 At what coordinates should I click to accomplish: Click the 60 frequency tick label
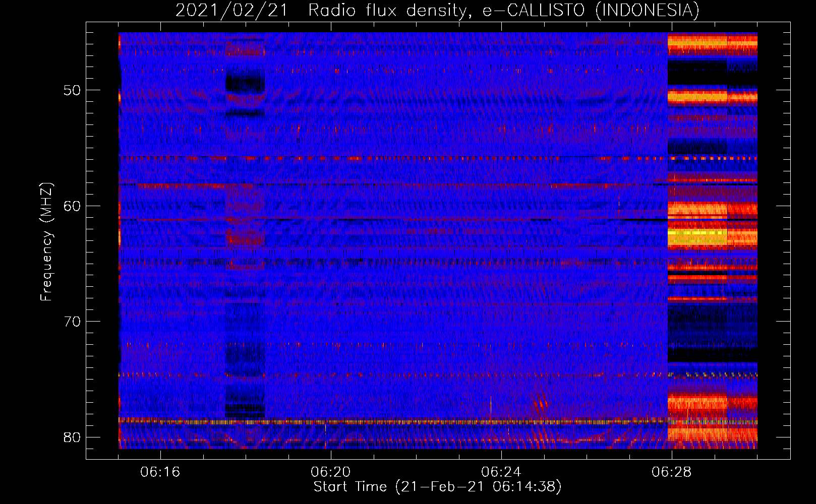coord(72,206)
